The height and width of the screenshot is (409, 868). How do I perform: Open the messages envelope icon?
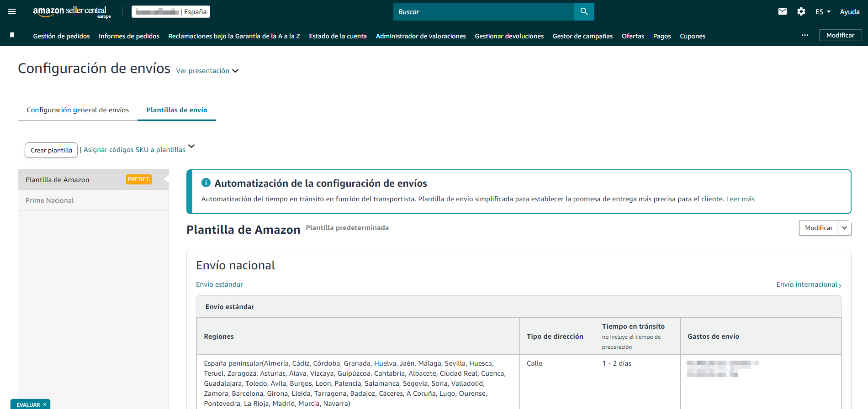[783, 12]
